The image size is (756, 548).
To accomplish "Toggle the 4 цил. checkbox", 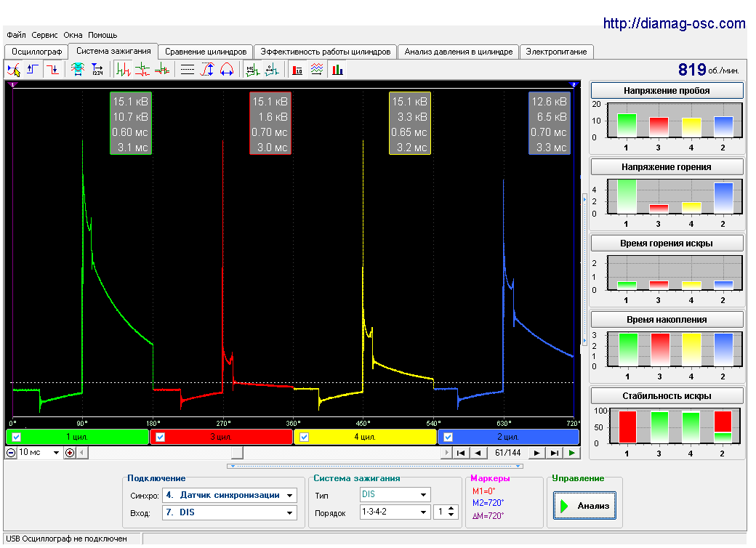I will [305, 437].
